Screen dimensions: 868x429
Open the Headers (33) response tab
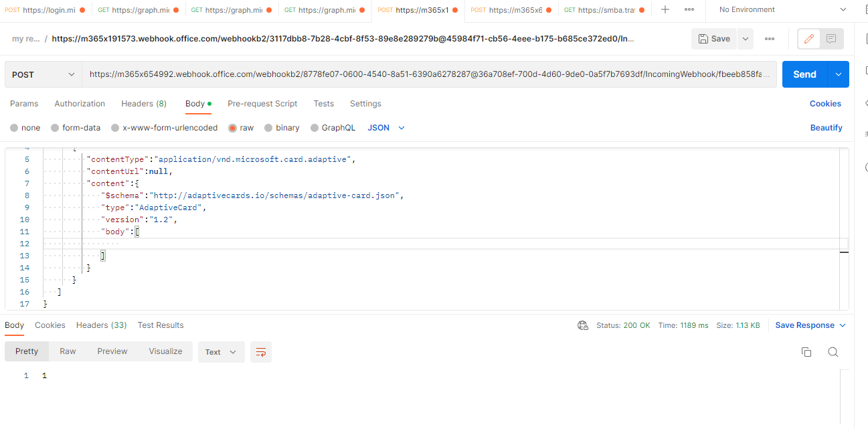(101, 325)
